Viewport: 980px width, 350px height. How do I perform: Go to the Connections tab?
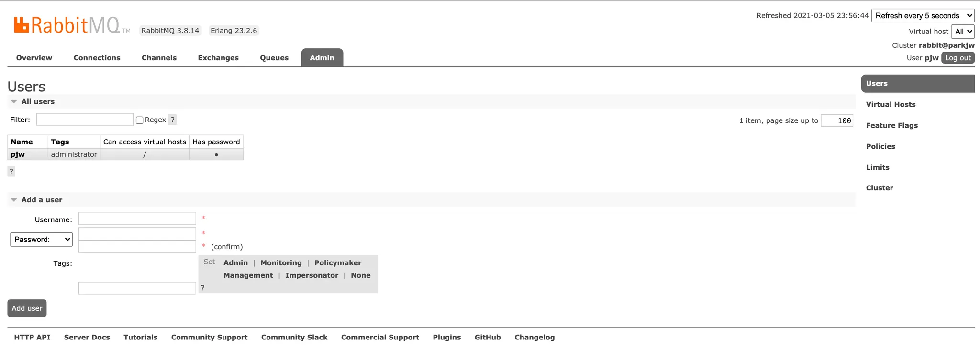point(97,58)
